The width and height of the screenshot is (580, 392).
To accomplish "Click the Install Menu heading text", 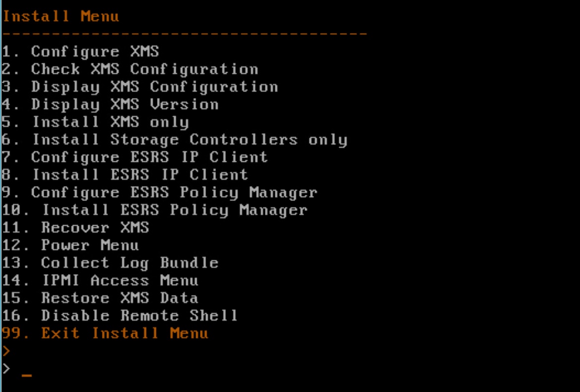I will (61, 16).
